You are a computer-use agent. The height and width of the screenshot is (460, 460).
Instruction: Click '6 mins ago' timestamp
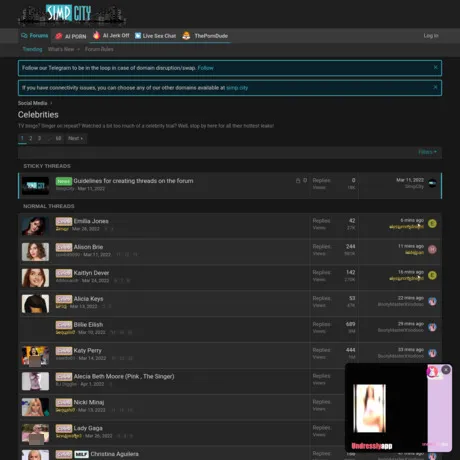pos(412,220)
